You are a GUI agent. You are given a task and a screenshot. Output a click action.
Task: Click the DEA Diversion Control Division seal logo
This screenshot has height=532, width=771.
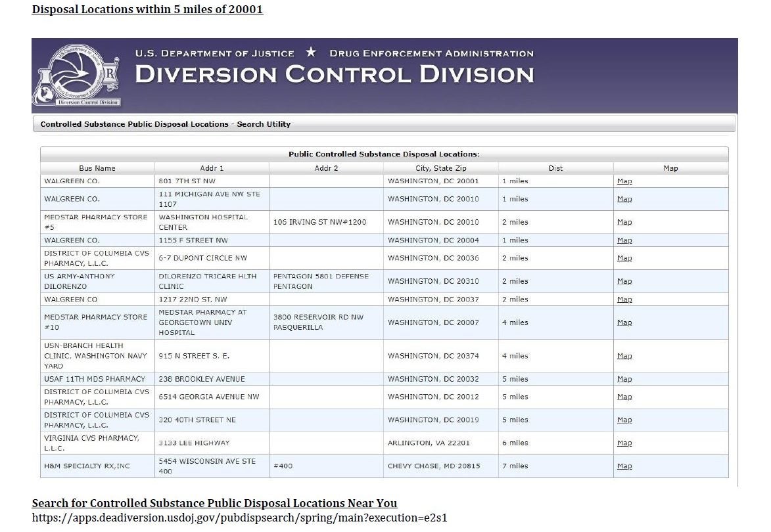click(x=76, y=75)
